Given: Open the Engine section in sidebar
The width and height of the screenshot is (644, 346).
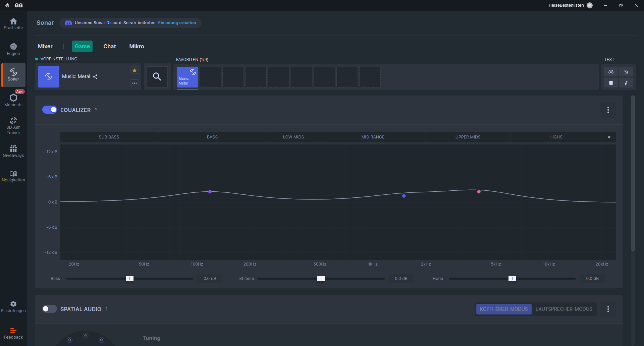Looking at the screenshot, I should pos(13,49).
